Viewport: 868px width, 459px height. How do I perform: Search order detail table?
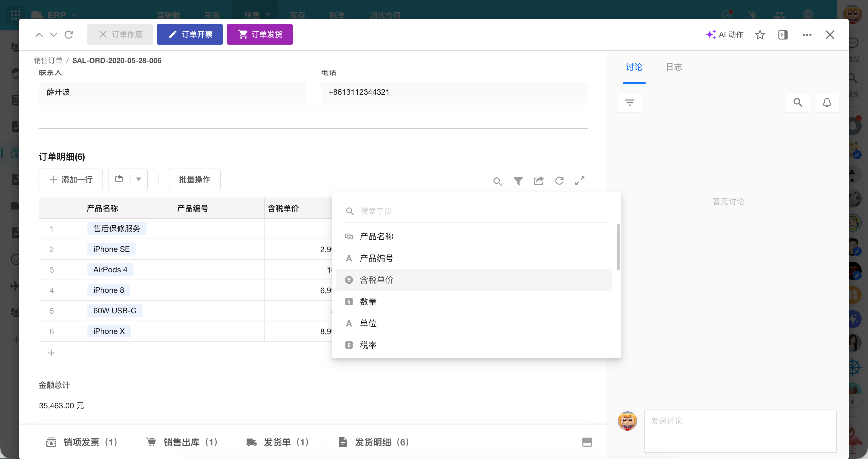pos(497,182)
